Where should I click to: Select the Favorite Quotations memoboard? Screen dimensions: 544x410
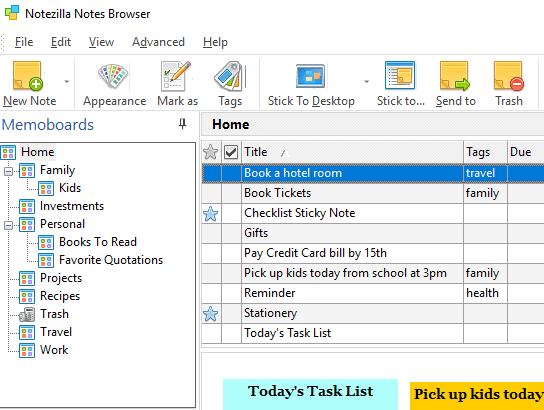[x=111, y=260]
